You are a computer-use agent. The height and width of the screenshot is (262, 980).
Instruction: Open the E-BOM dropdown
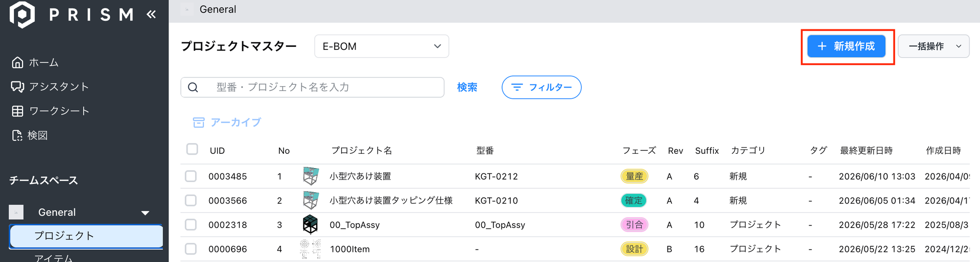click(381, 46)
